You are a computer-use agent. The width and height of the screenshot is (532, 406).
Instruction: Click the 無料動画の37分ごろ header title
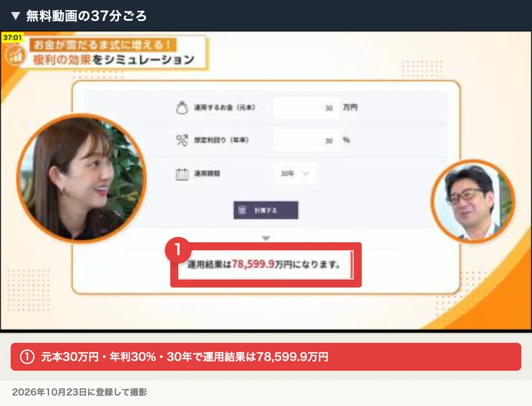pos(86,16)
